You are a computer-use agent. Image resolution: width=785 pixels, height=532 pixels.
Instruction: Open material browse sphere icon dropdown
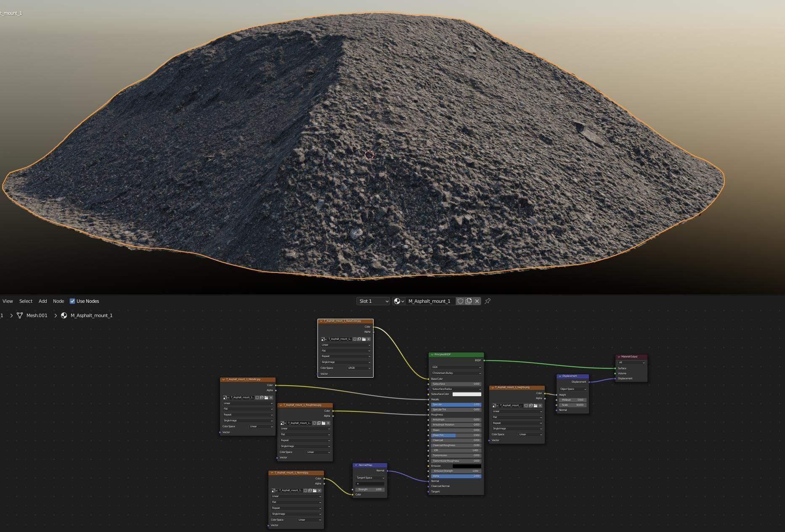399,301
